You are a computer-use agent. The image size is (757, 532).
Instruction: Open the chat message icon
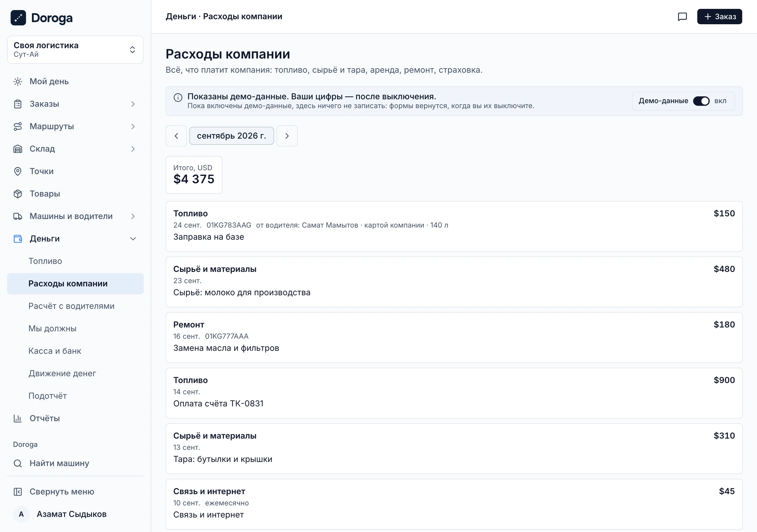pos(682,17)
